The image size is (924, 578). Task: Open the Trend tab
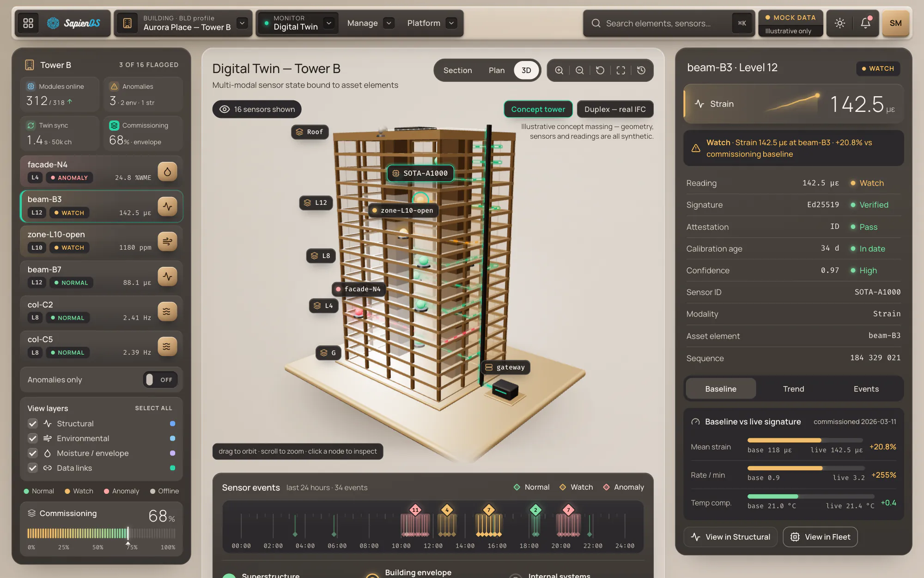point(793,389)
